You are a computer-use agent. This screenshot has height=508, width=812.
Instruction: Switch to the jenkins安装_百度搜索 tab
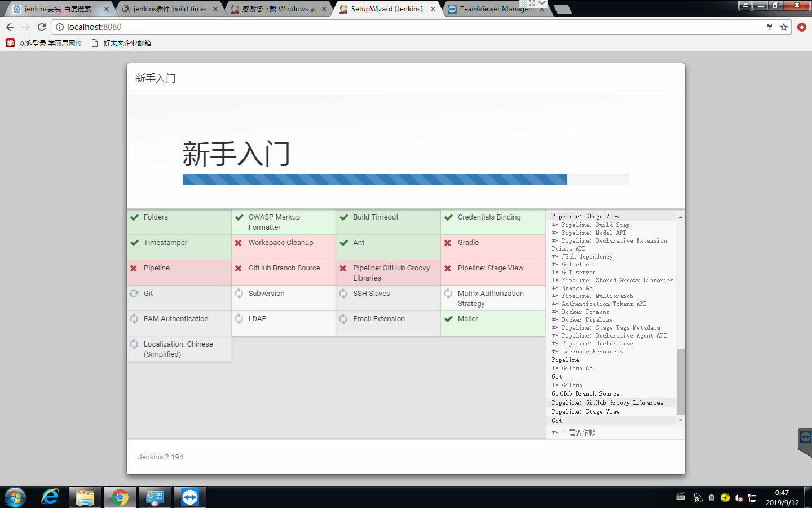(58, 9)
